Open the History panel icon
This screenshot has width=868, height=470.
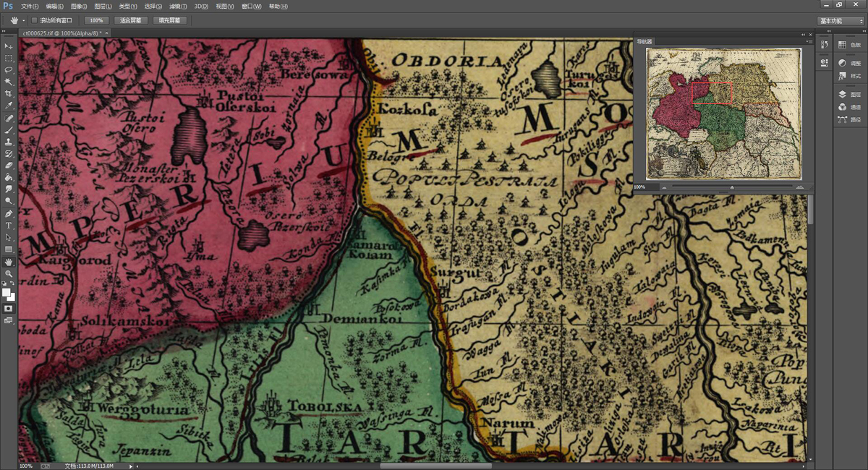[x=824, y=45]
